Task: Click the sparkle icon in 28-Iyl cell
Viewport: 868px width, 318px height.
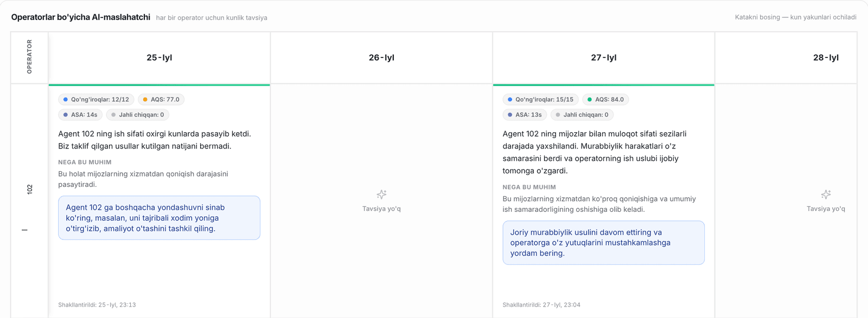Action: pos(826,194)
